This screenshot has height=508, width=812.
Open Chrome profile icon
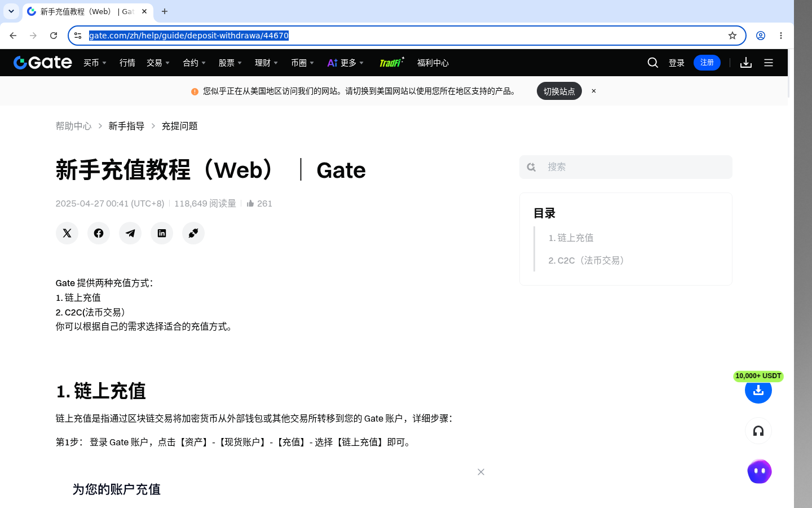pos(761,36)
